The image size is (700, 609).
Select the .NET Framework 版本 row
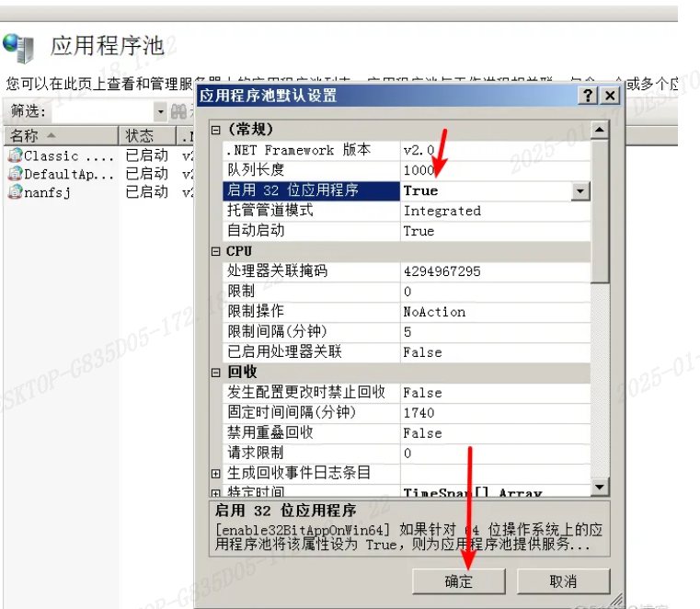(x=407, y=151)
